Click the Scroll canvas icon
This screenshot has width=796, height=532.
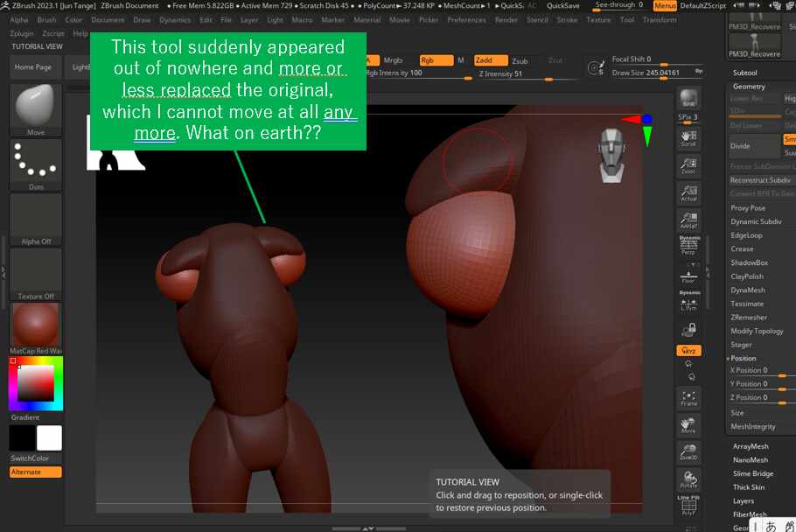coord(688,136)
